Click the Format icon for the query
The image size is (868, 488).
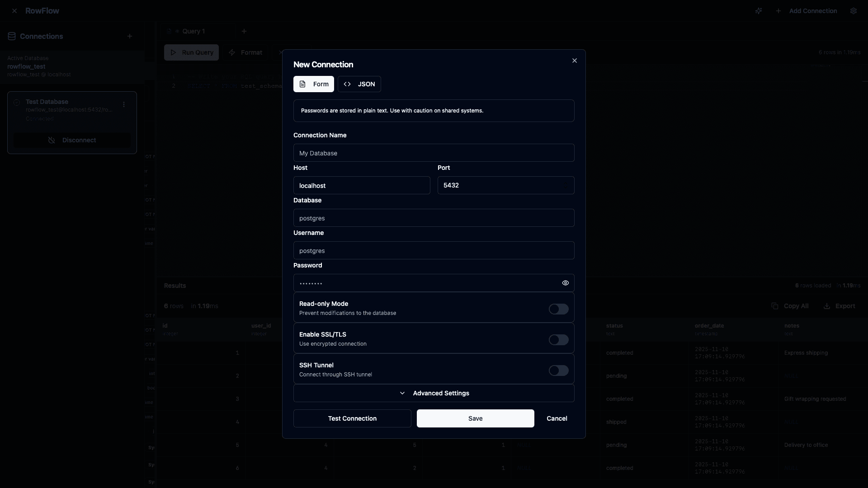pos(231,52)
